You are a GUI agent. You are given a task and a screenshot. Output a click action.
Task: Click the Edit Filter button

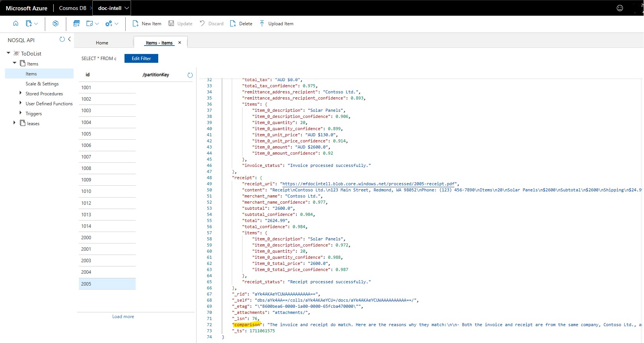tap(141, 58)
